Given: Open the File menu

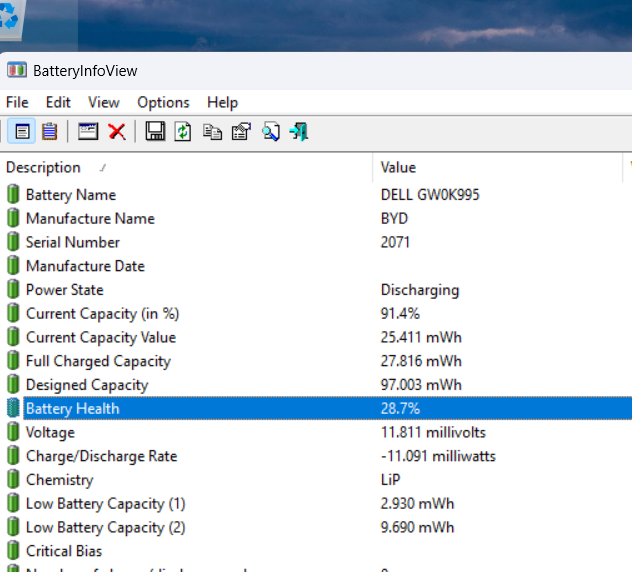Looking at the screenshot, I should click(x=17, y=102).
